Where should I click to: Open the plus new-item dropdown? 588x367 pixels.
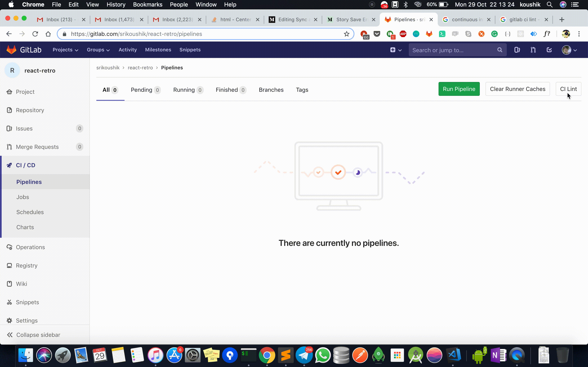[396, 50]
